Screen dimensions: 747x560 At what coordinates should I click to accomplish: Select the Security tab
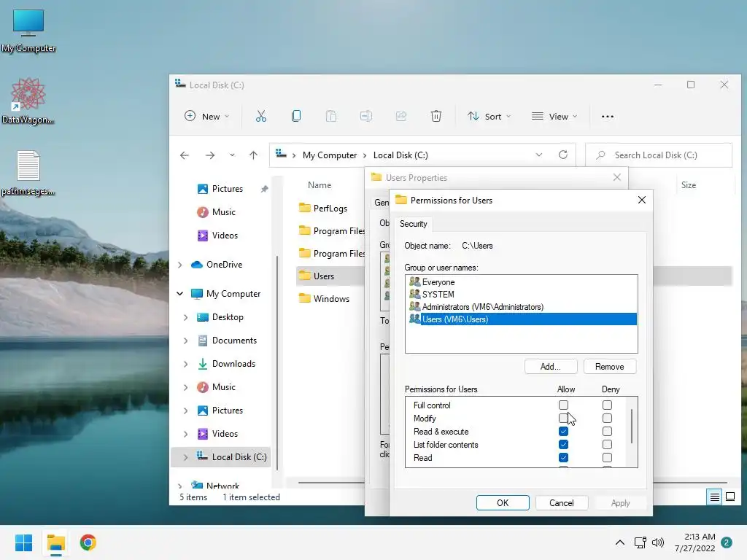[413, 224]
